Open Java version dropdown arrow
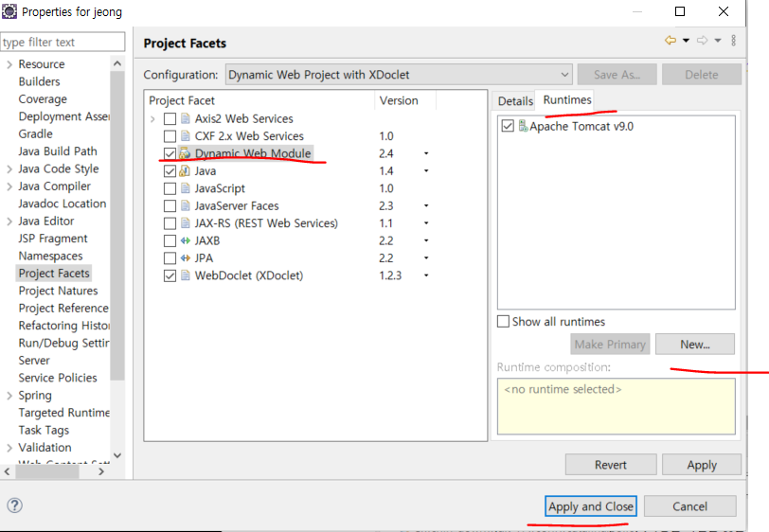Screen dimensions: 769x532 pyautogui.click(x=426, y=170)
